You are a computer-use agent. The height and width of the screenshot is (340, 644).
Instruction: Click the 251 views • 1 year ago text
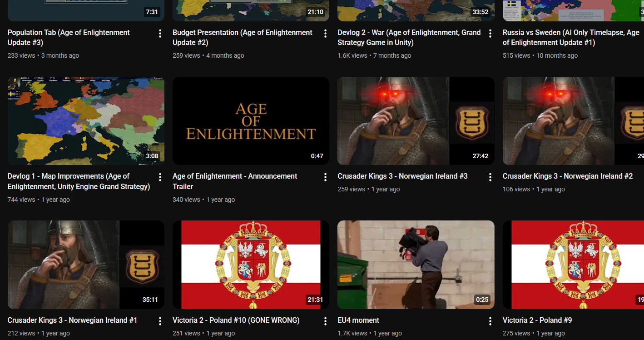point(204,333)
